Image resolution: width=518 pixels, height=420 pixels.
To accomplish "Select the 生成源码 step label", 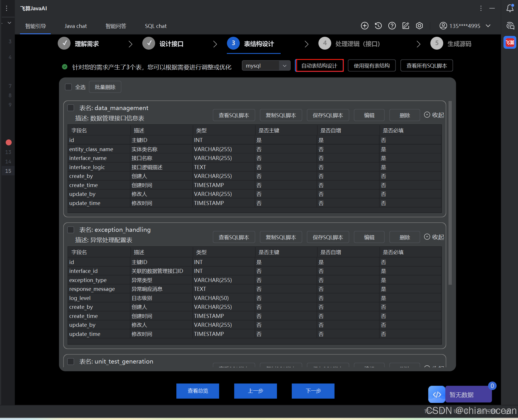I will tap(459, 44).
